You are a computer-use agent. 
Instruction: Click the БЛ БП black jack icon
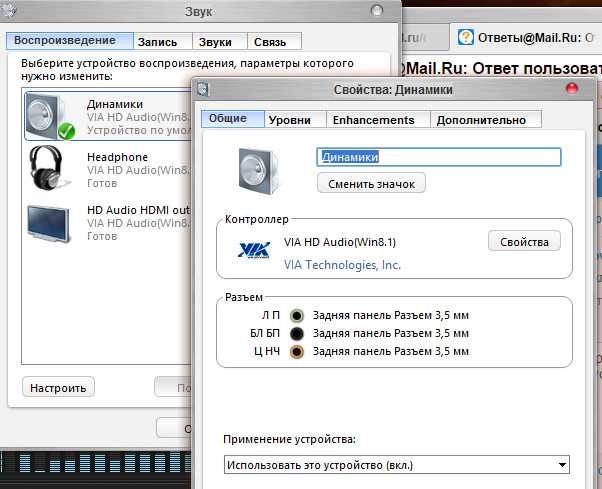(296, 333)
